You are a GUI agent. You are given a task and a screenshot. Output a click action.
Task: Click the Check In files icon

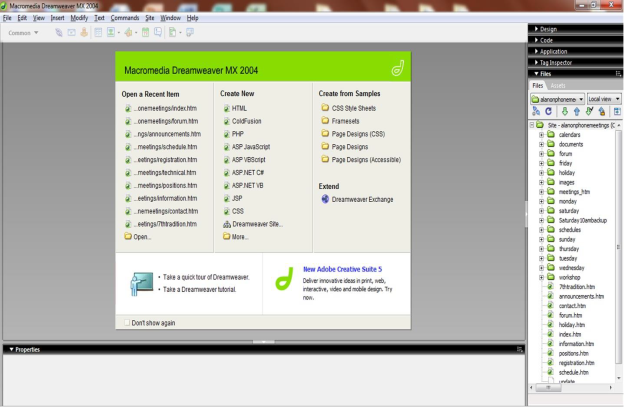point(601,112)
